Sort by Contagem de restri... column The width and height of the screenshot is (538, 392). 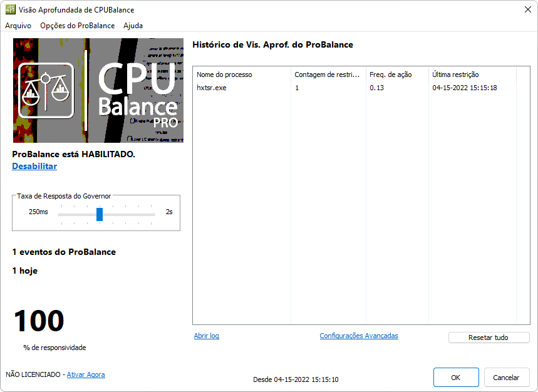click(328, 75)
